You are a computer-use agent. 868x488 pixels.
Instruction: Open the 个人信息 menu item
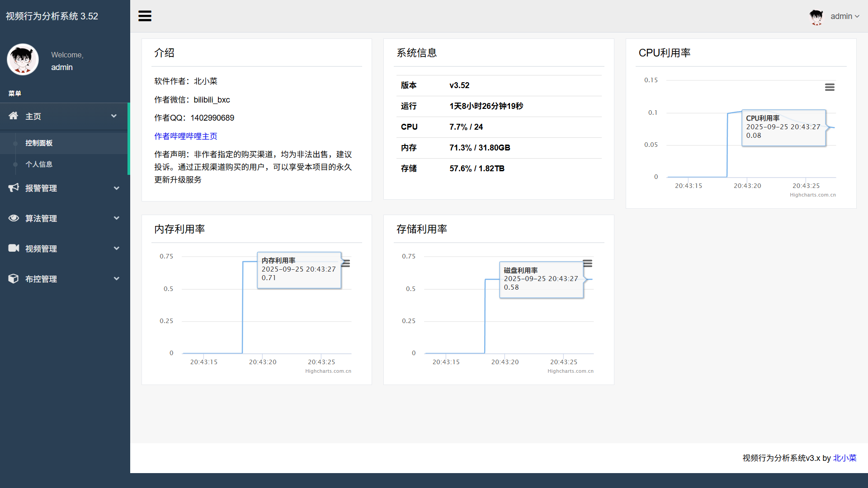click(x=39, y=164)
